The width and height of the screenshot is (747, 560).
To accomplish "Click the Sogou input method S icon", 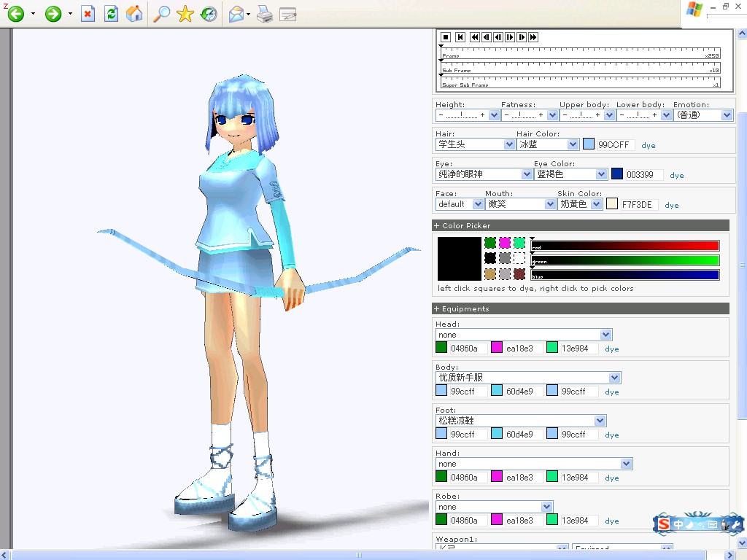I will (x=664, y=524).
